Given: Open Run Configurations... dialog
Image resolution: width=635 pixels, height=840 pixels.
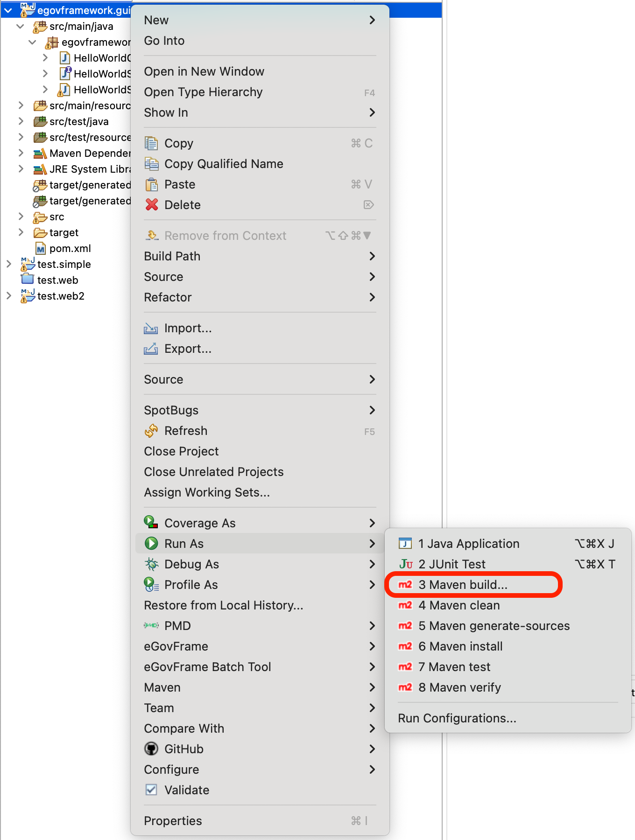Looking at the screenshot, I should point(457,718).
